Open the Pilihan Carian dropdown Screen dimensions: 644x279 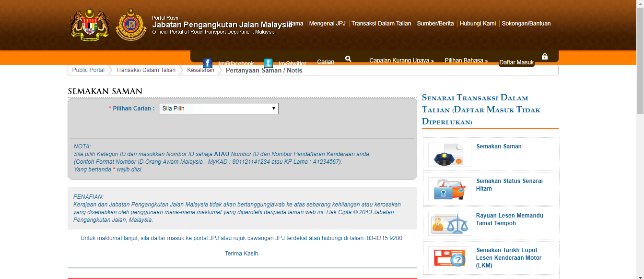point(218,109)
